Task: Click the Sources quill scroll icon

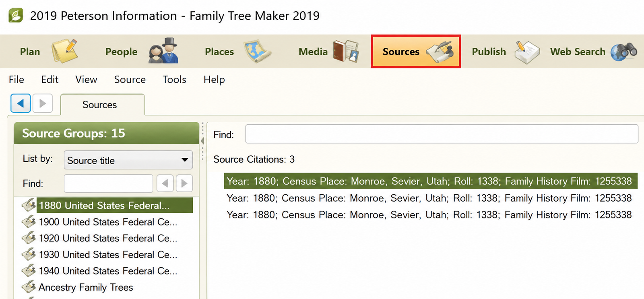Action: (x=440, y=52)
